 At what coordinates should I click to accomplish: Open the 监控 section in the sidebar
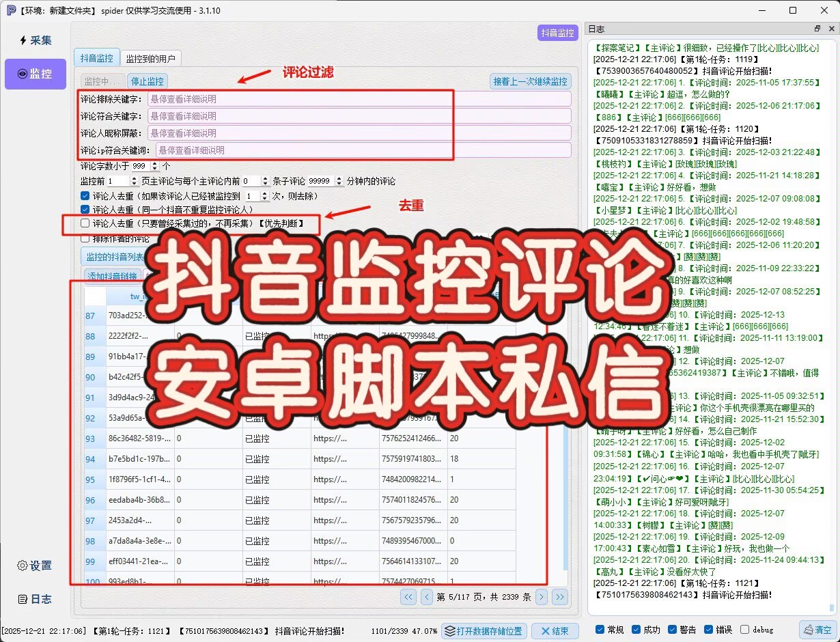[x=36, y=74]
